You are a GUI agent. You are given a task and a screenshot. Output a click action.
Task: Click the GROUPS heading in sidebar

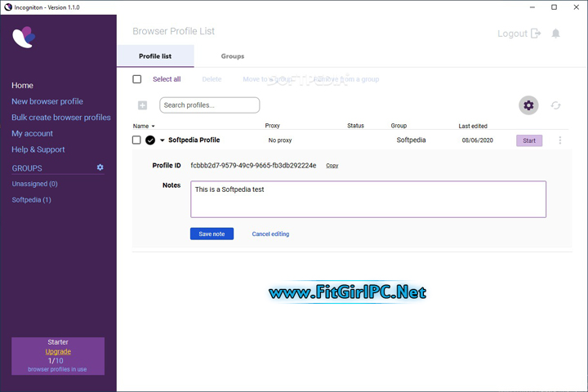tap(27, 168)
